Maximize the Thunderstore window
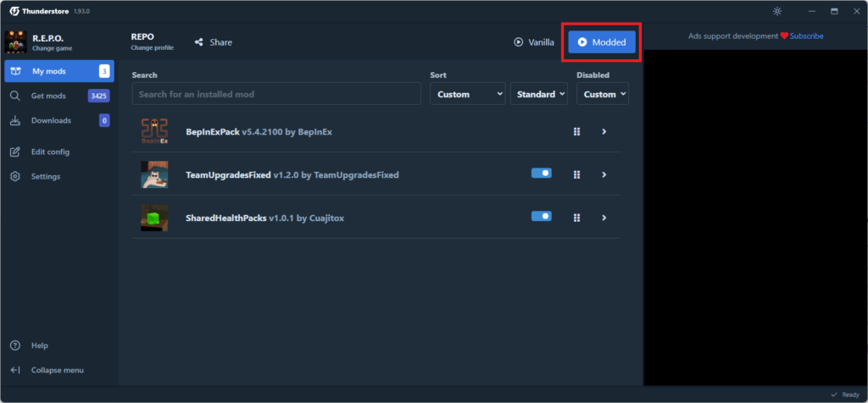Screen dimensions: 868x403 [x=834, y=11]
